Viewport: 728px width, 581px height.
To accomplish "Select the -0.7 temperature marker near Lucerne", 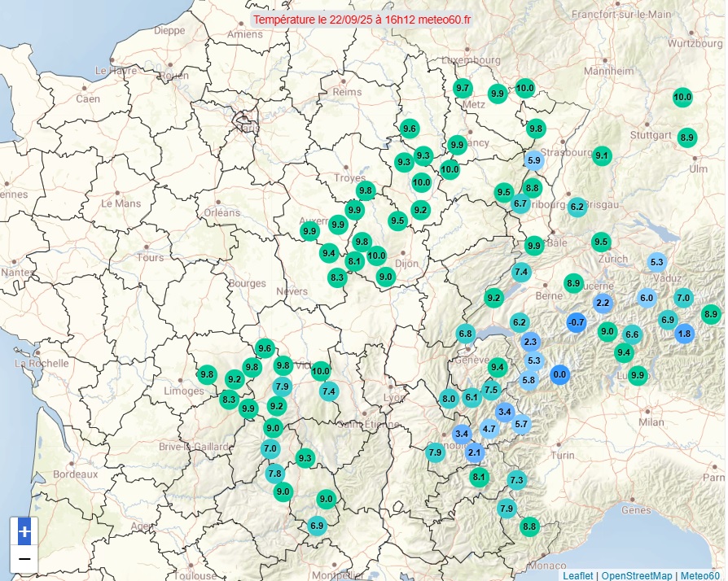I will 574,322.
